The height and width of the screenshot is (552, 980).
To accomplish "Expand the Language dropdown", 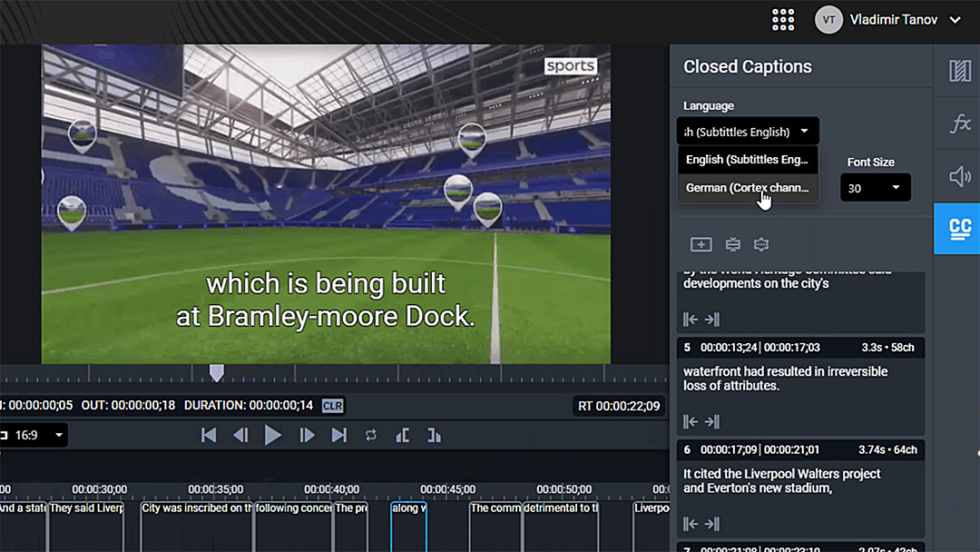I will [748, 132].
